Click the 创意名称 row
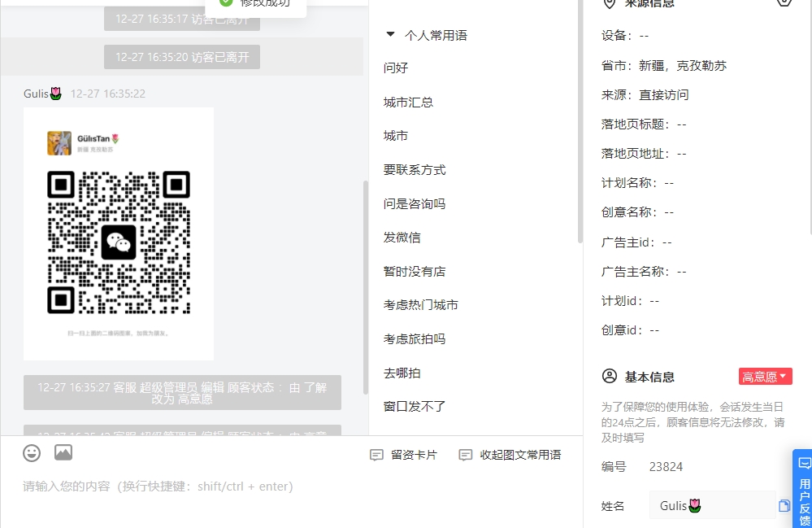 [637, 212]
